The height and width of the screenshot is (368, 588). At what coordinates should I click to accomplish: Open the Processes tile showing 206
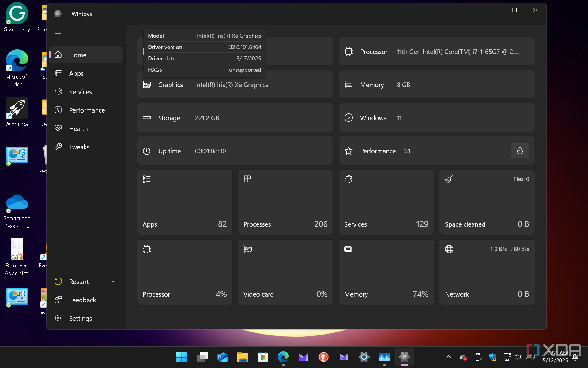[x=285, y=202]
